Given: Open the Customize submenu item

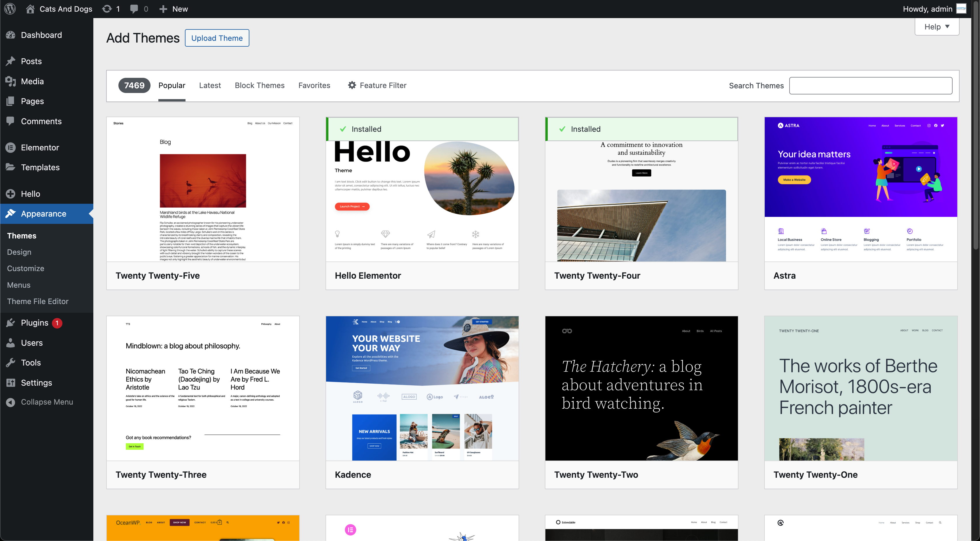Looking at the screenshot, I should tap(25, 268).
